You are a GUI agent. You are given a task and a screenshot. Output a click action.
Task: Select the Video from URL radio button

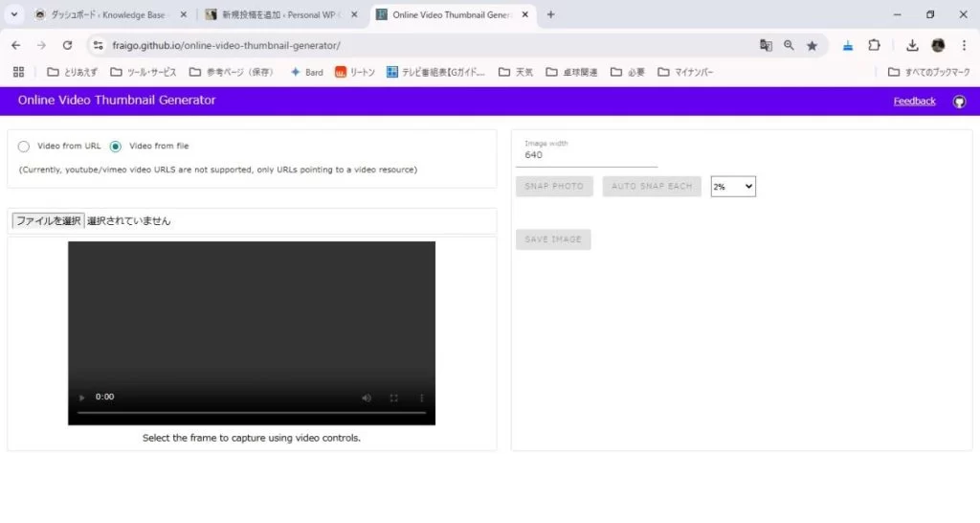(24, 147)
